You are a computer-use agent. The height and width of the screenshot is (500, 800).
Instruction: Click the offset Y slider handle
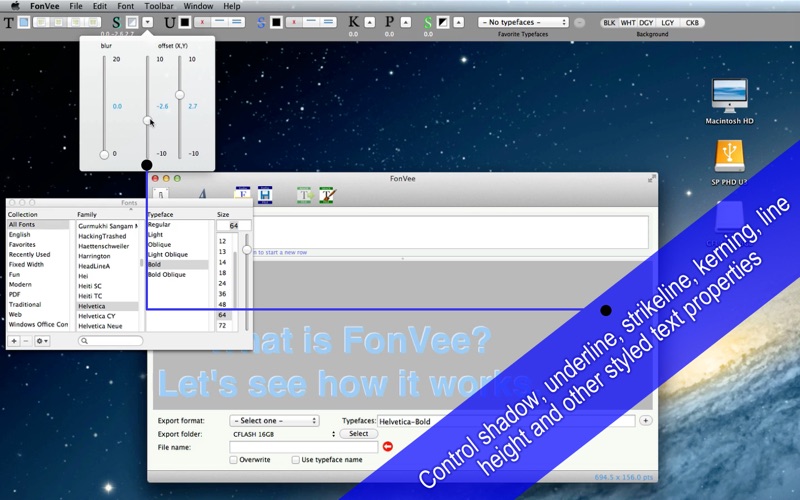tap(180, 95)
